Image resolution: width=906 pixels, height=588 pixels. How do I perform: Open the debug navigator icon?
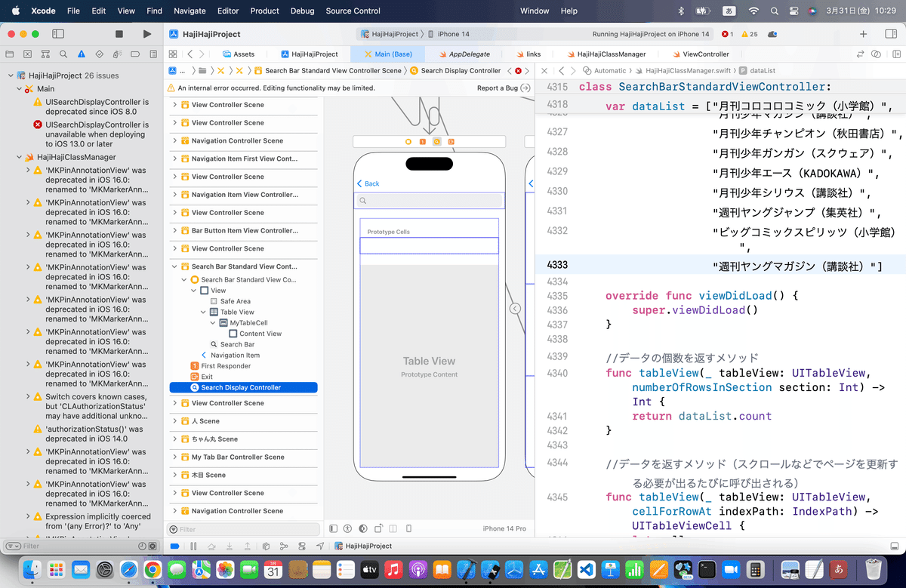click(x=118, y=54)
